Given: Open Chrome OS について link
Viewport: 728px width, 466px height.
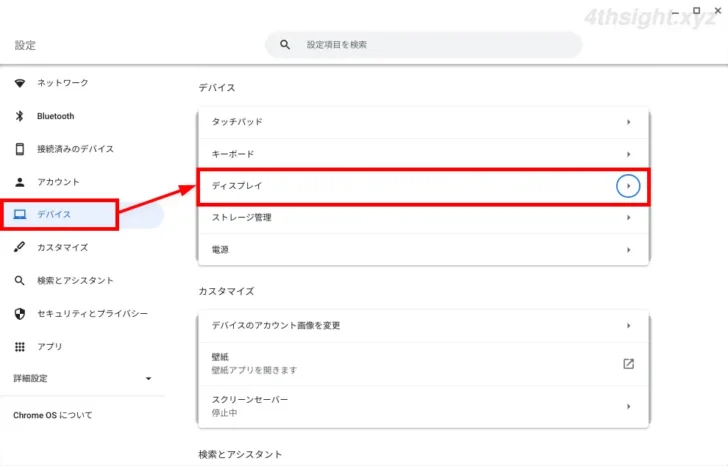Looking at the screenshot, I should [x=52, y=415].
